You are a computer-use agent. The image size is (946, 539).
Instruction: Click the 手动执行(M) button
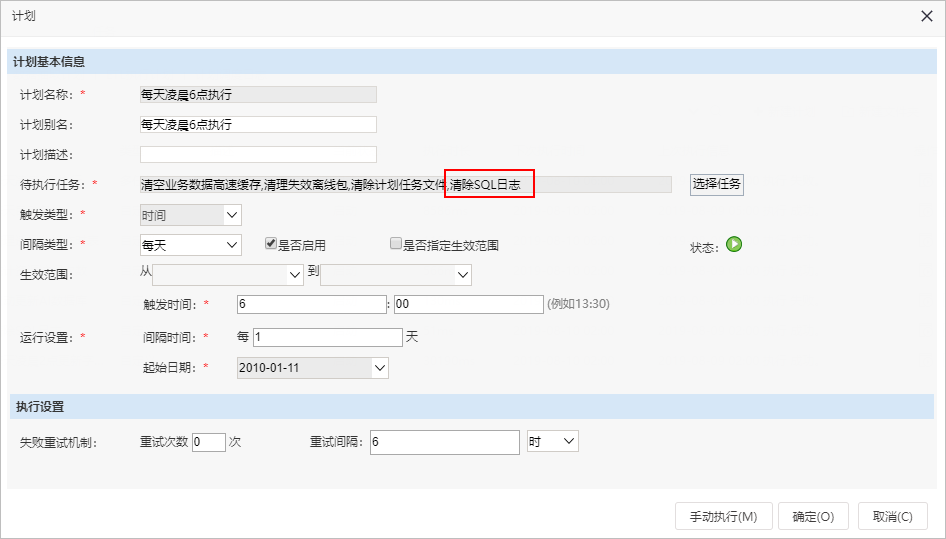(723, 517)
